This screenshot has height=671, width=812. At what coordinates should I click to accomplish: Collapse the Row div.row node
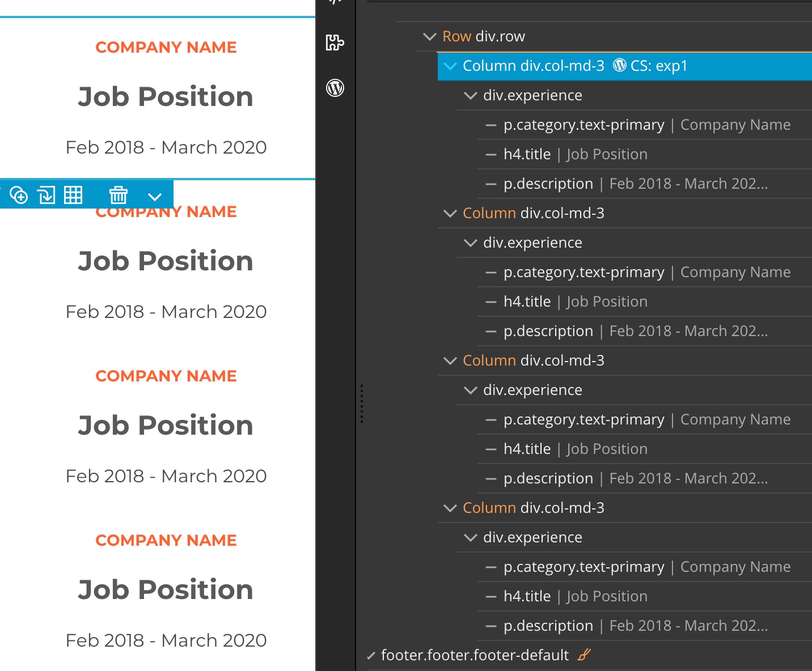point(430,36)
